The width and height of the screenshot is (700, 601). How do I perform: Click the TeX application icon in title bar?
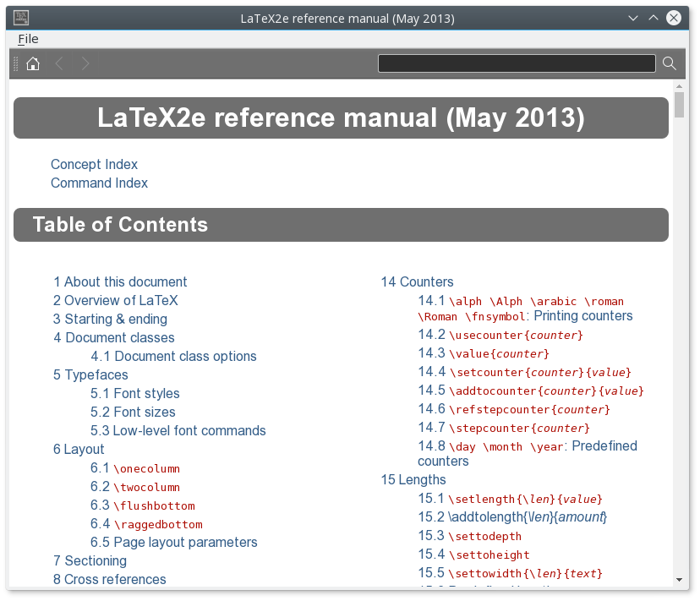pyautogui.click(x=21, y=19)
